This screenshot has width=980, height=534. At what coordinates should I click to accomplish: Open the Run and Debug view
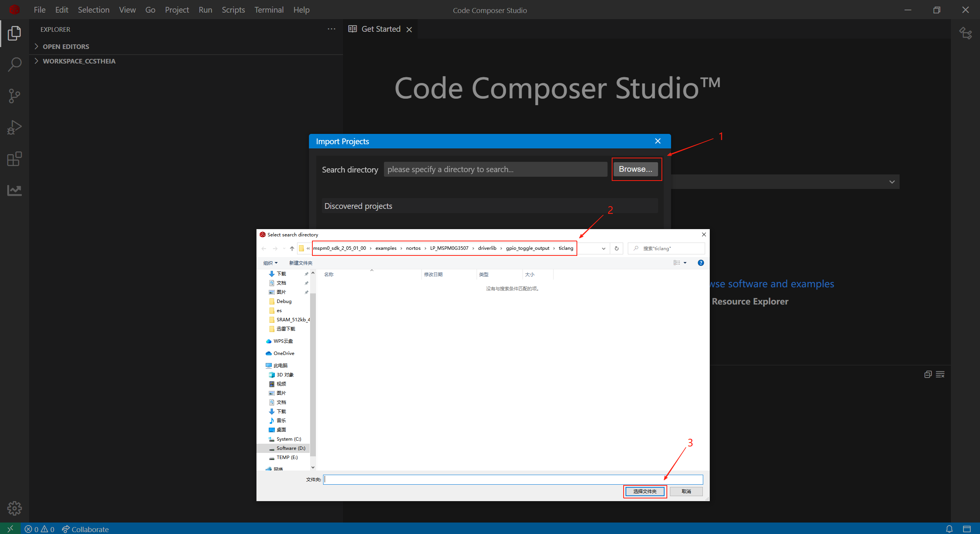click(x=14, y=127)
